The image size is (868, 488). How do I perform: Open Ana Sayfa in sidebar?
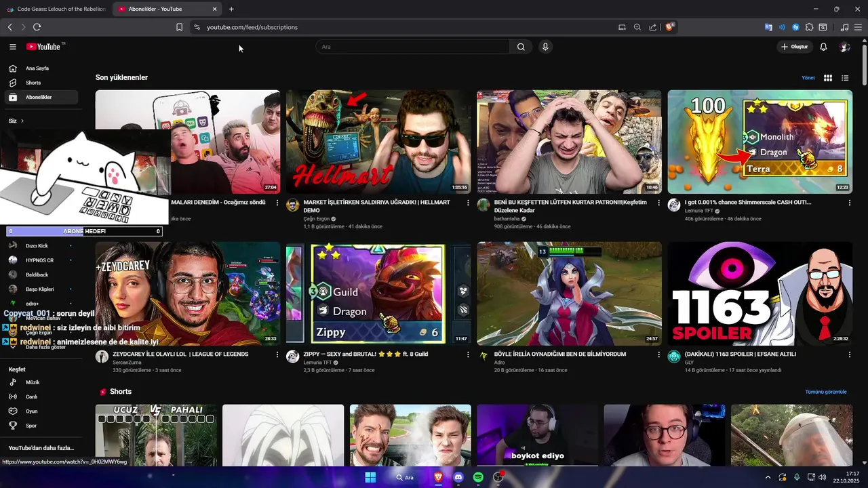pos(41,68)
